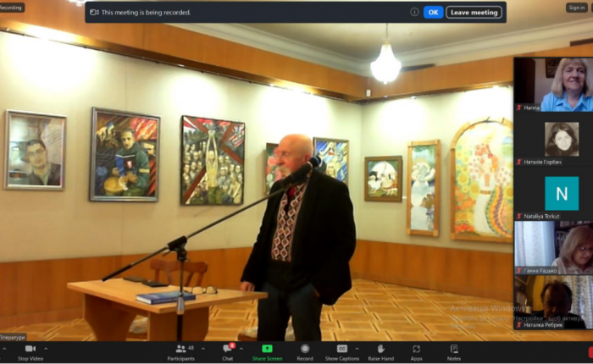The height and width of the screenshot is (364, 593).
Task: Open the Apps panel
Action: coord(417,349)
